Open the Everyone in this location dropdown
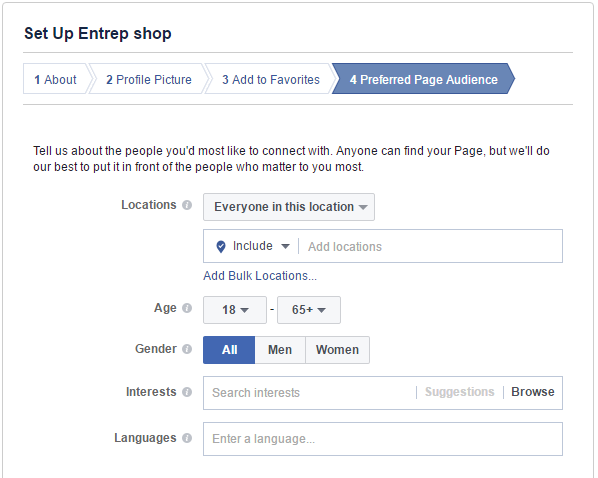 [289, 207]
